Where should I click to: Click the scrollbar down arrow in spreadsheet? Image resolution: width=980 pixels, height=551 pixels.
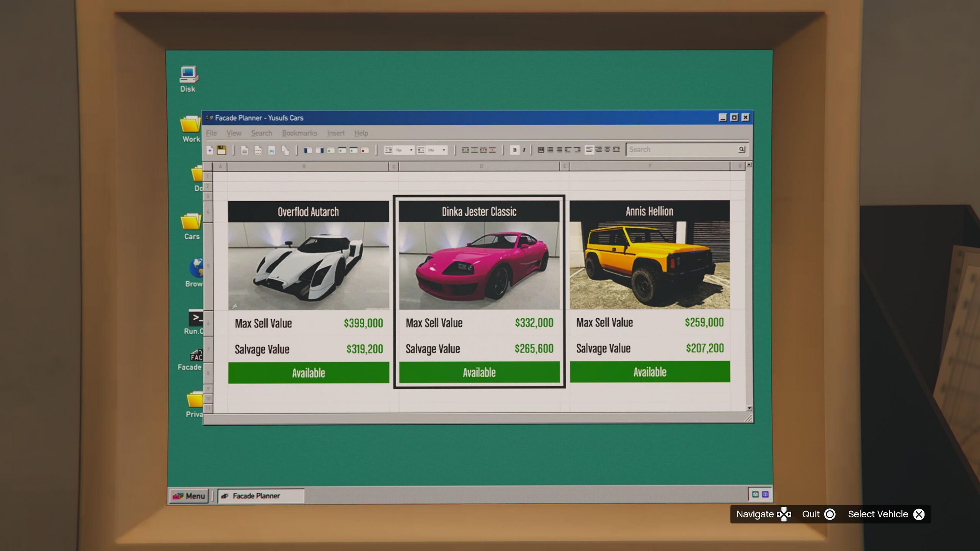pyautogui.click(x=749, y=408)
